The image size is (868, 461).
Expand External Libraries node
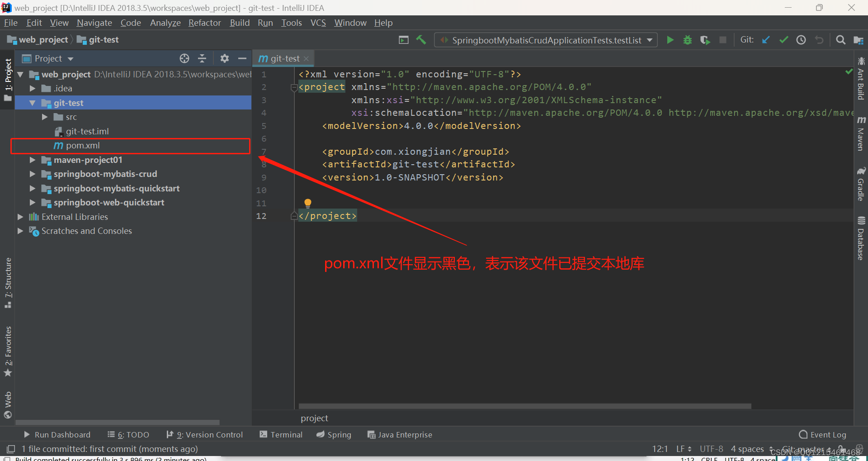(x=20, y=217)
